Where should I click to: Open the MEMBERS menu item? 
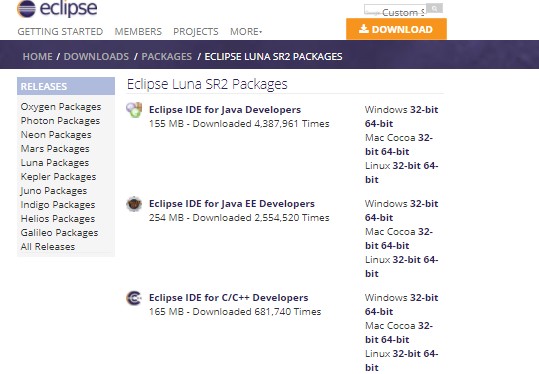tap(138, 32)
